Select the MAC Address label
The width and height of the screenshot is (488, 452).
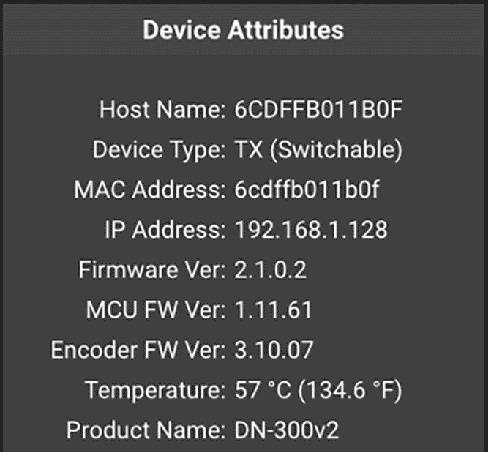150,190
